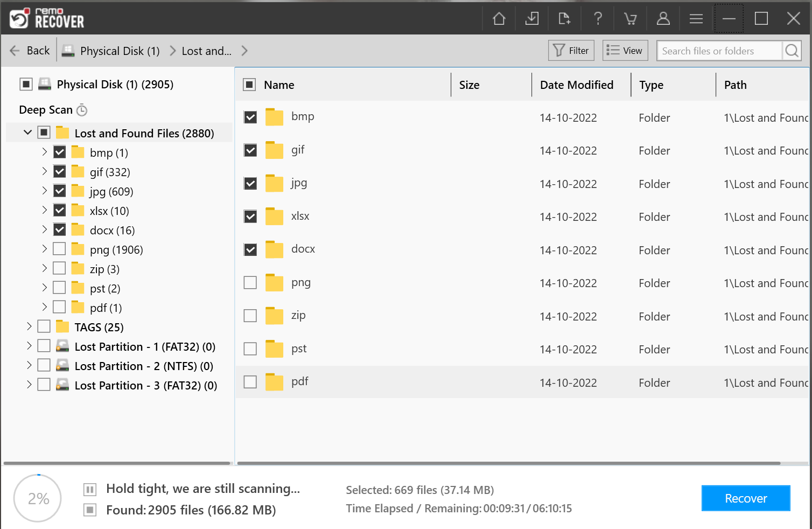Uncheck the bmp folder checkbox in file list
This screenshot has height=529, width=812.
tap(250, 117)
